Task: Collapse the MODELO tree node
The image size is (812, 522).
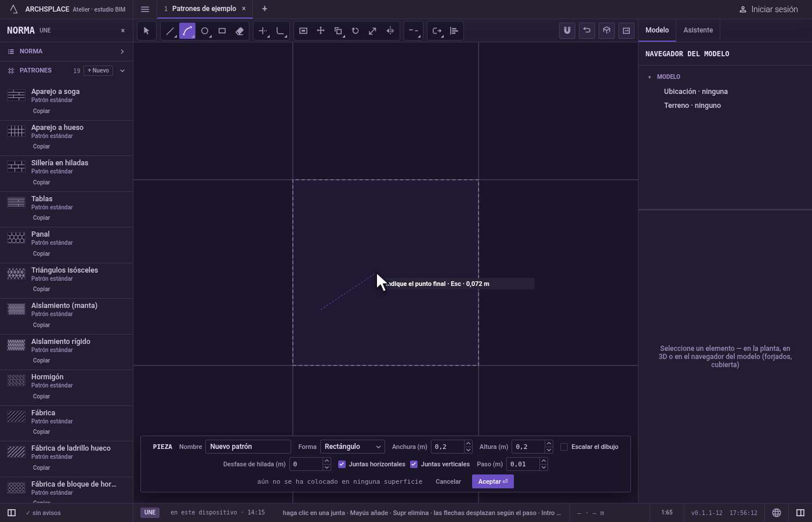Action: pyautogui.click(x=650, y=77)
